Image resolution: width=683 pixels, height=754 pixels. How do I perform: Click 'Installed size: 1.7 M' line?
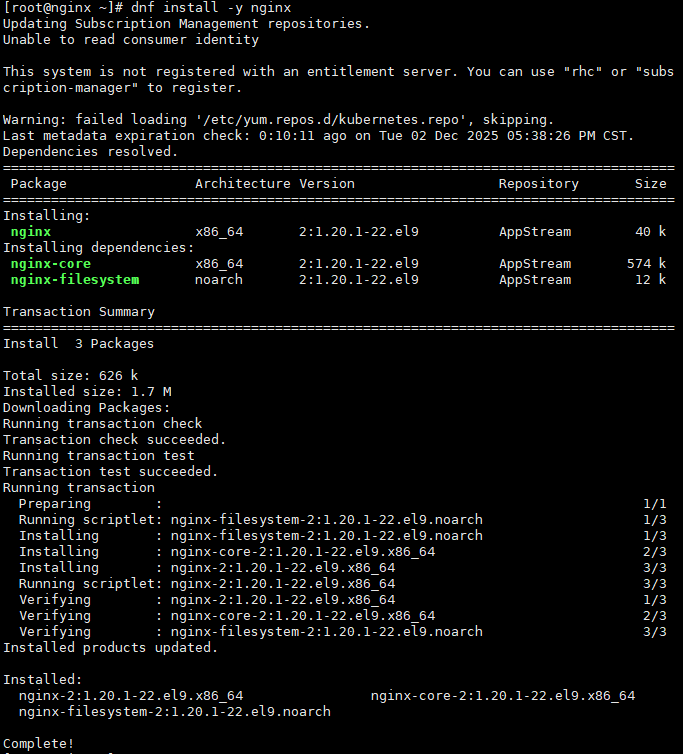click(x=87, y=391)
